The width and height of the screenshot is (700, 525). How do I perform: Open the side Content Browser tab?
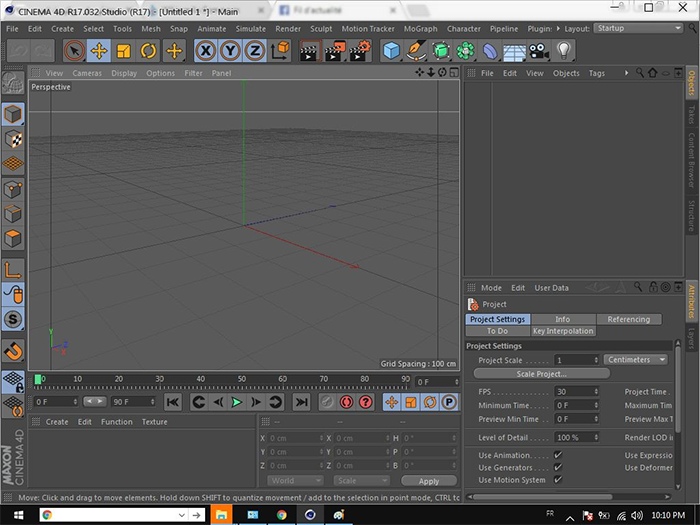pyautogui.click(x=691, y=160)
